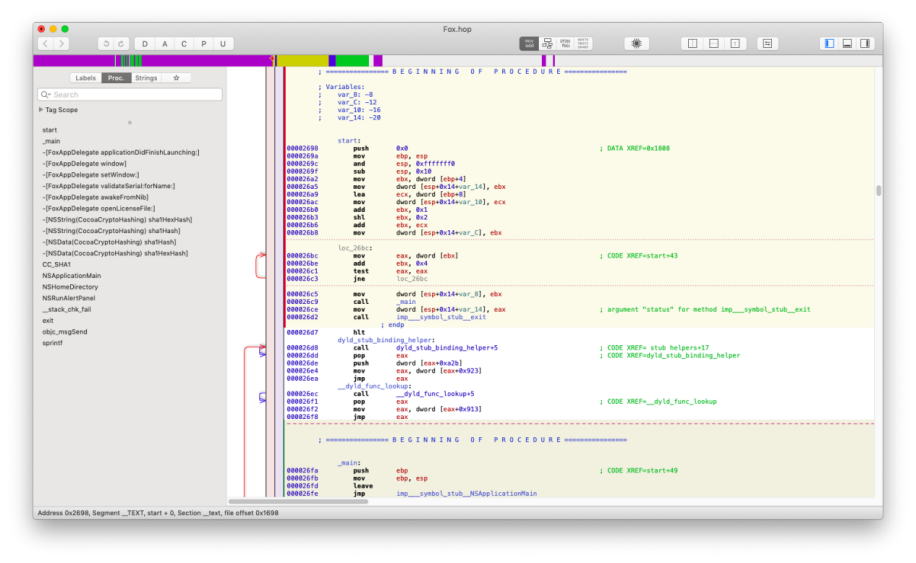This screenshot has width=916, height=563.
Task: Switch to the Labels tab
Action: point(86,78)
